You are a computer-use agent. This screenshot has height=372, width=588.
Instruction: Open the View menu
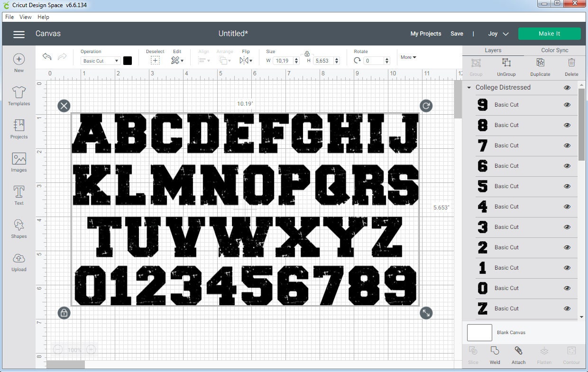25,17
